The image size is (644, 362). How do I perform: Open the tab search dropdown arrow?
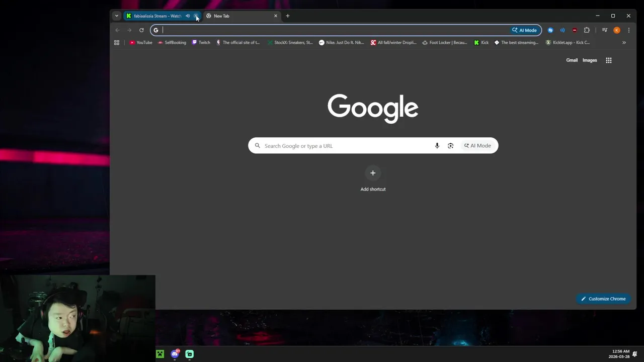tap(116, 16)
